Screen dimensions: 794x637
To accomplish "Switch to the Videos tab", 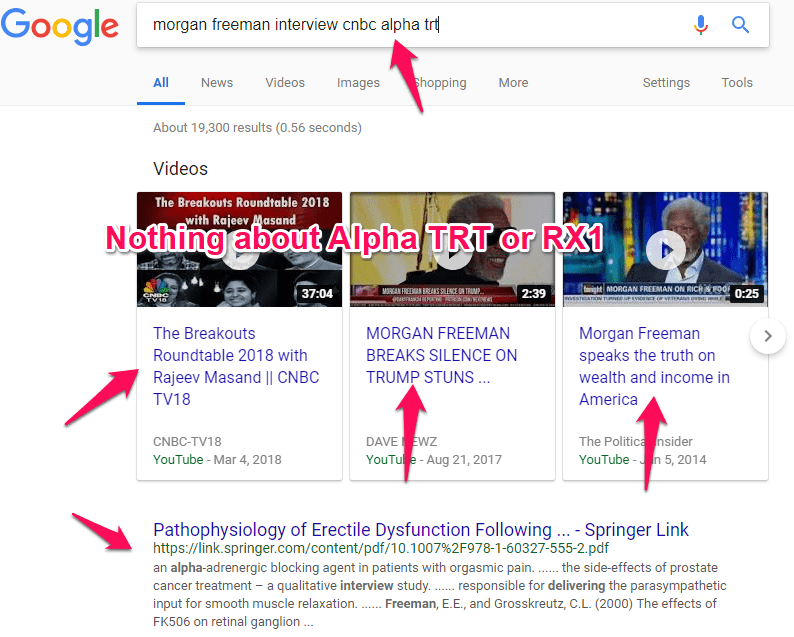I will point(285,83).
